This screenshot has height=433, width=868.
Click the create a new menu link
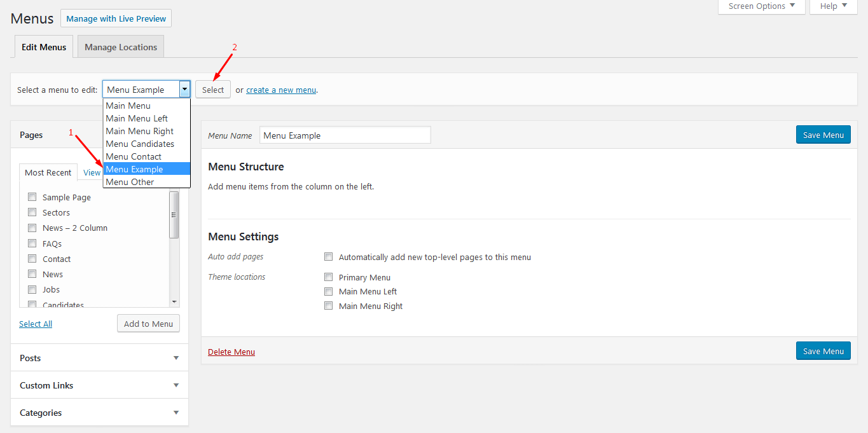click(281, 90)
